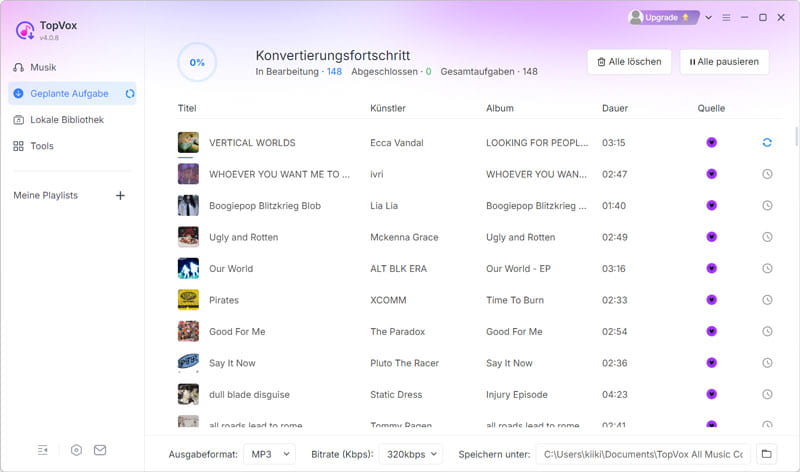800x472 pixels.
Task: Click the clock icon in Our World row
Action: point(767,268)
